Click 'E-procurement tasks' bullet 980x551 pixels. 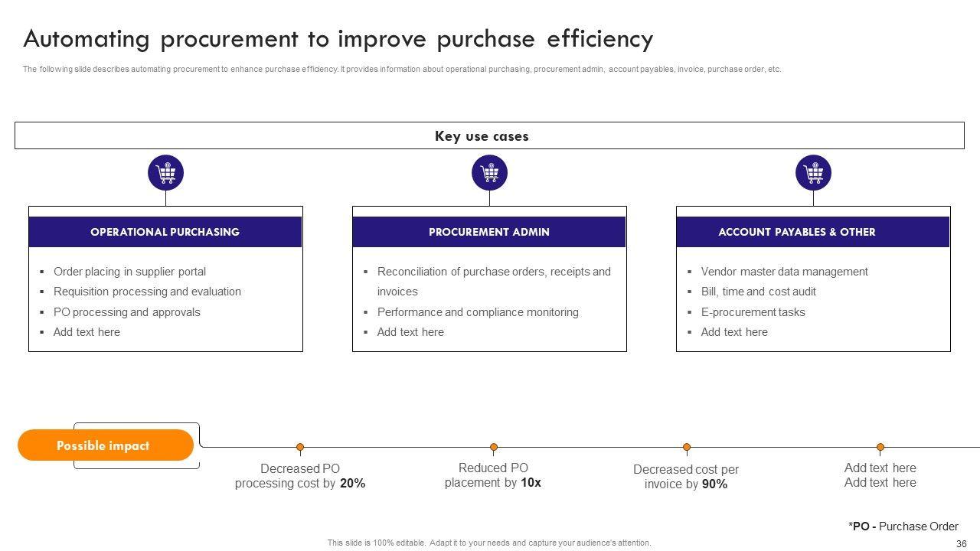coord(753,312)
